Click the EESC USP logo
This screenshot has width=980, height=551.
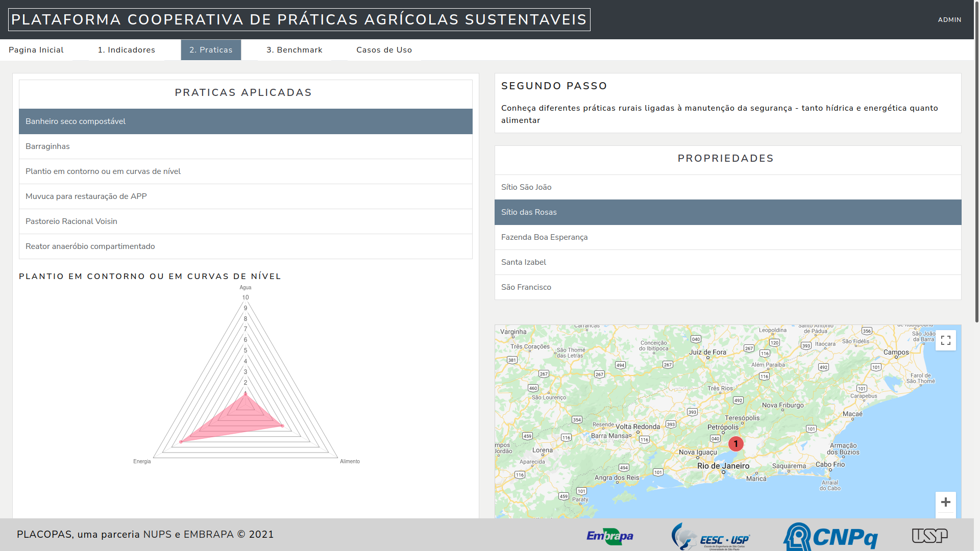[x=710, y=537]
